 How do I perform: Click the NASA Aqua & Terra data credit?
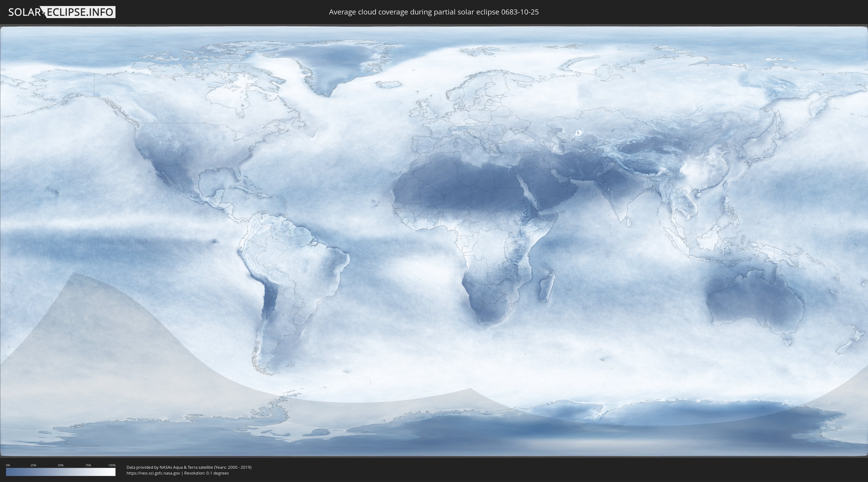pos(189,467)
